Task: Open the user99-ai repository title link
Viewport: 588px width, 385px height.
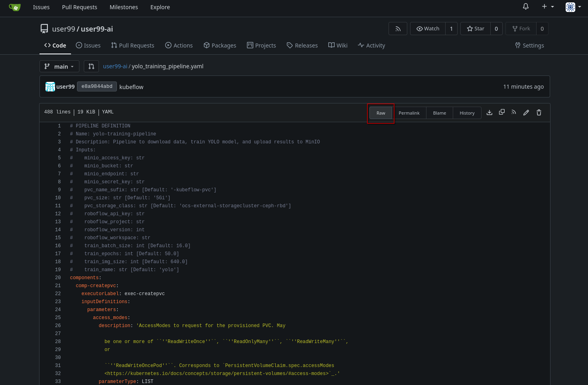Action: (97, 29)
